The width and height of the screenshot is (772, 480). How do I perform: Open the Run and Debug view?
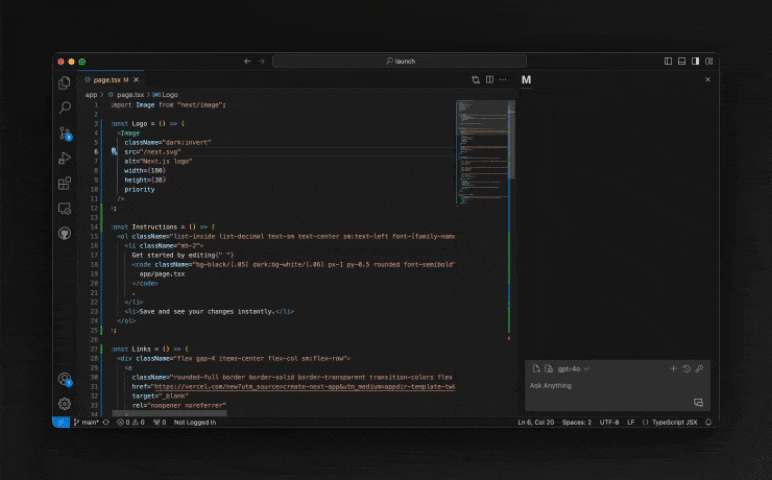[64, 158]
